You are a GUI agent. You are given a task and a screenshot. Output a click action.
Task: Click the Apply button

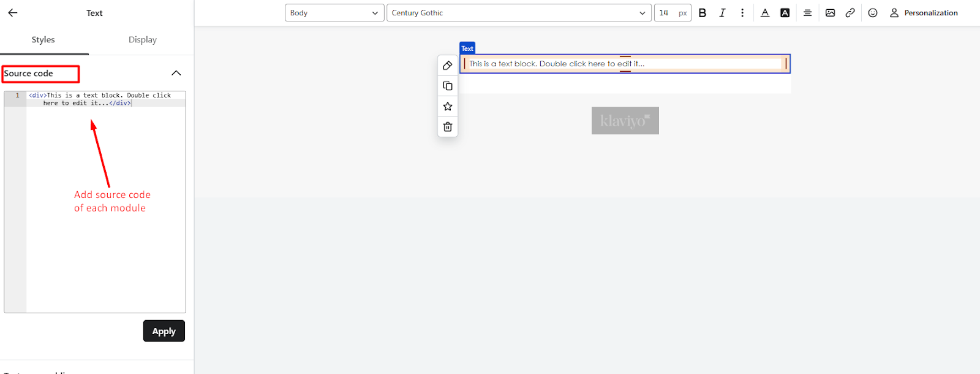click(x=164, y=331)
